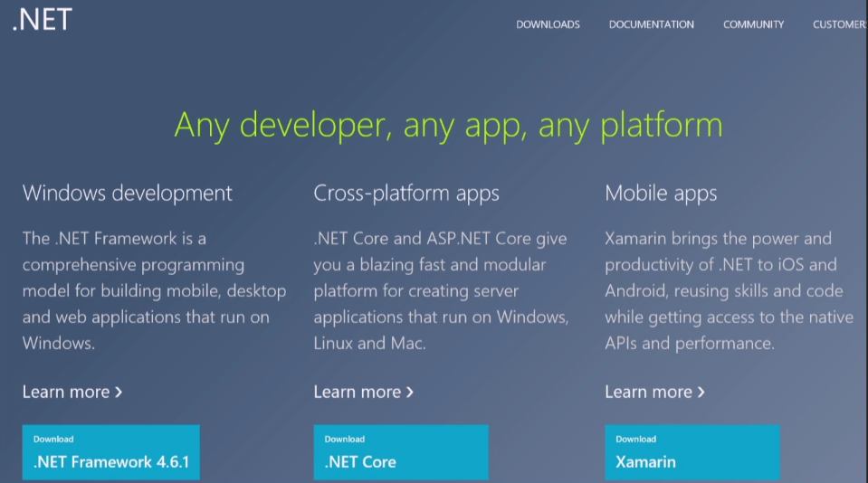The width and height of the screenshot is (868, 483).
Task: Follow Learn more under Windows development
Action: [x=72, y=392]
